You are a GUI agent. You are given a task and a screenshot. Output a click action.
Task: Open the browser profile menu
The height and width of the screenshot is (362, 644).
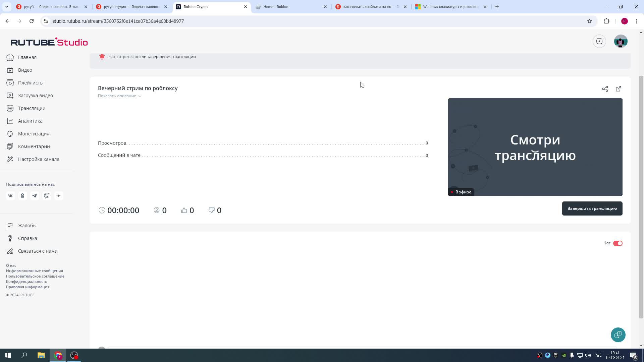(x=624, y=21)
